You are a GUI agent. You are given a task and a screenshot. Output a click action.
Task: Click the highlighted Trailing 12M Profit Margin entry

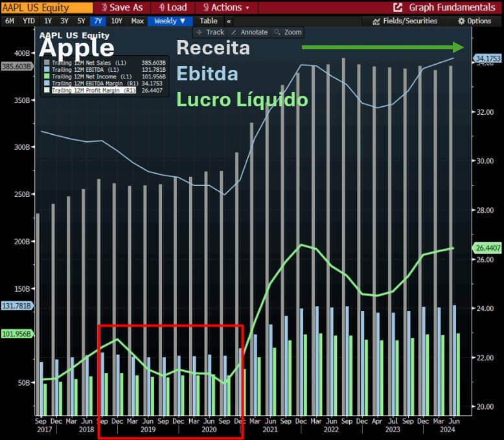coord(94,90)
